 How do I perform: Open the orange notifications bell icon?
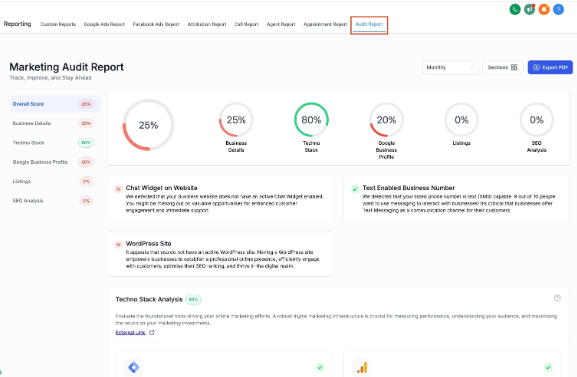click(x=544, y=9)
